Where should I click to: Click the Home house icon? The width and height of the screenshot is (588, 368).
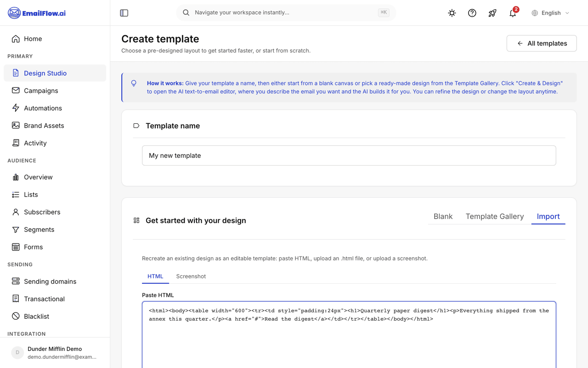[x=16, y=39]
